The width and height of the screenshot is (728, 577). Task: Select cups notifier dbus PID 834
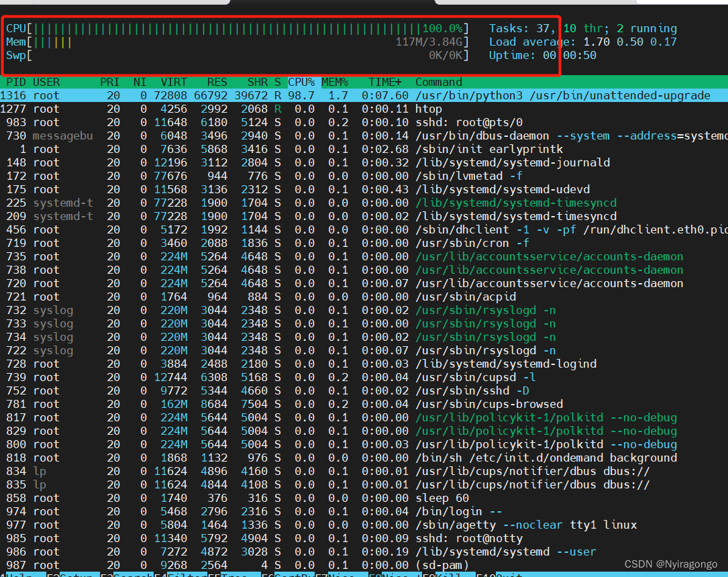click(364, 472)
